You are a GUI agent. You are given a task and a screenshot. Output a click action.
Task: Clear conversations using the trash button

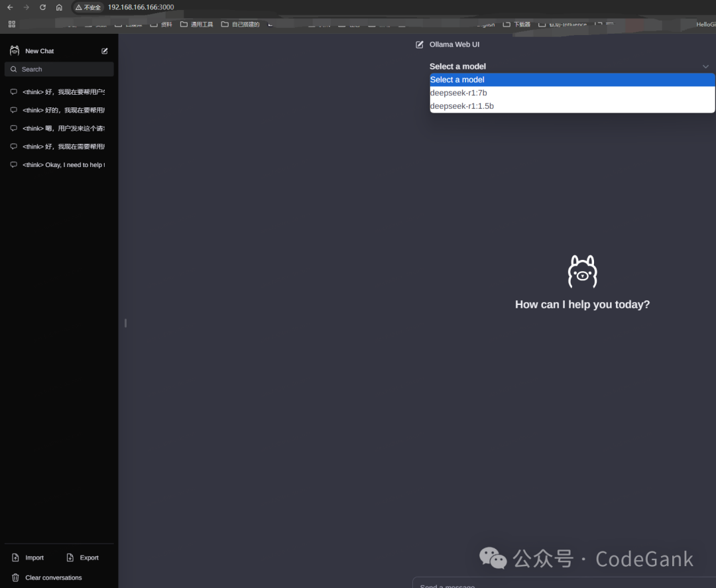(47, 577)
